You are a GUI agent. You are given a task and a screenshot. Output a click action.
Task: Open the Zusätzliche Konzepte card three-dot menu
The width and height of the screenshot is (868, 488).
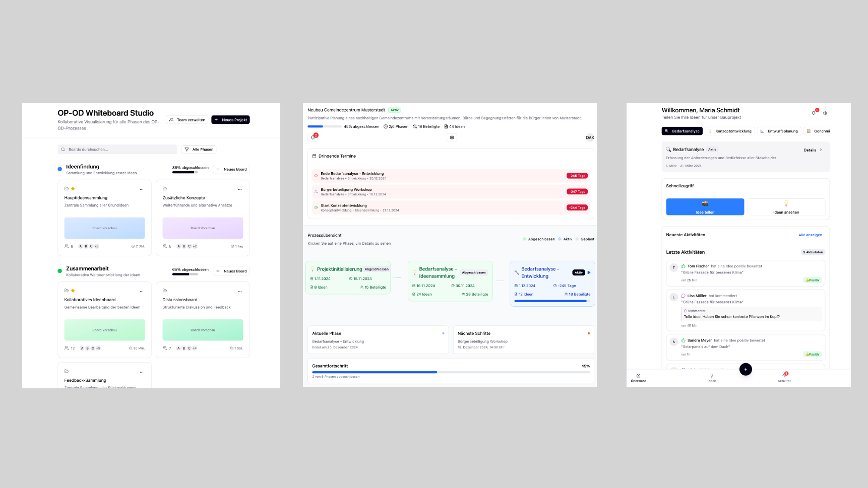[240, 189]
